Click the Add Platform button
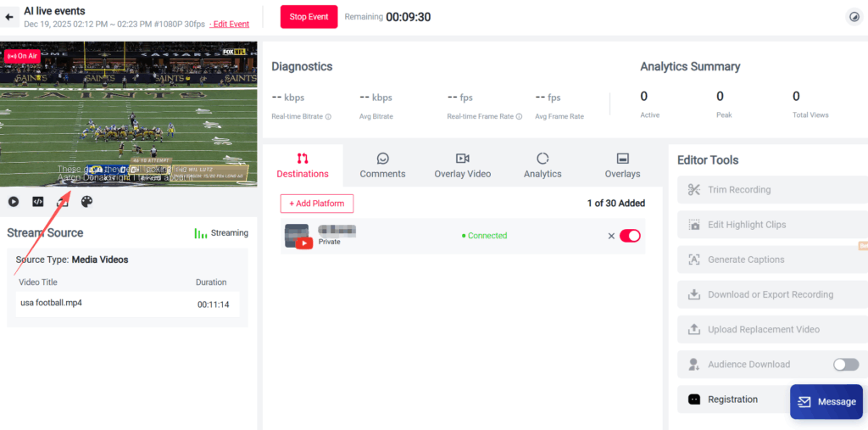The height and width of the screenshot is (430, 868). pos(317,204)
